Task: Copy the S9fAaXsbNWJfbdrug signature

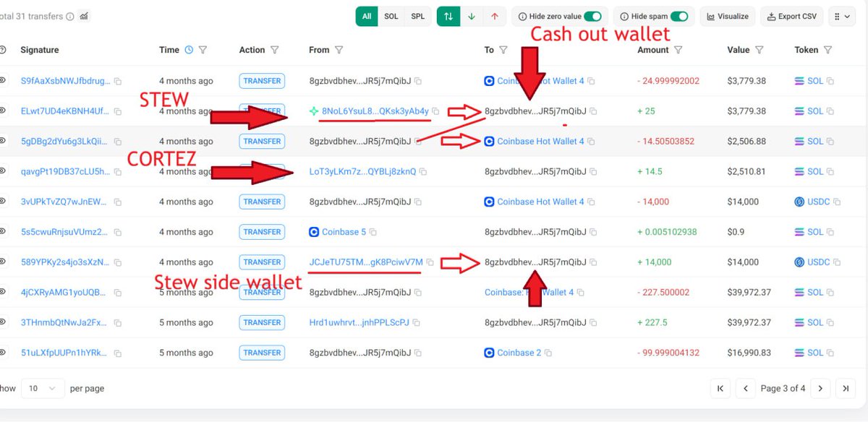Action: tap(117, 81)
